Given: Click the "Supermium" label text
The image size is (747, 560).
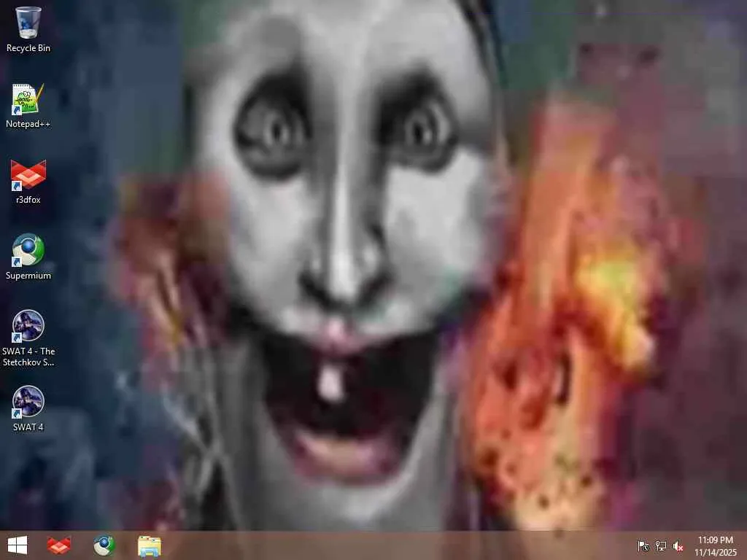Looking at the screenshot, I should pos(28,275).
